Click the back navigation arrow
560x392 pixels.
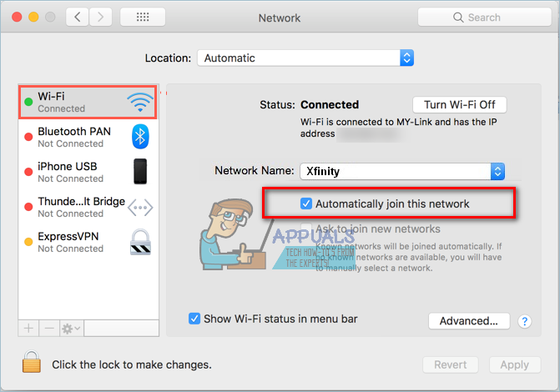(77, 17)
